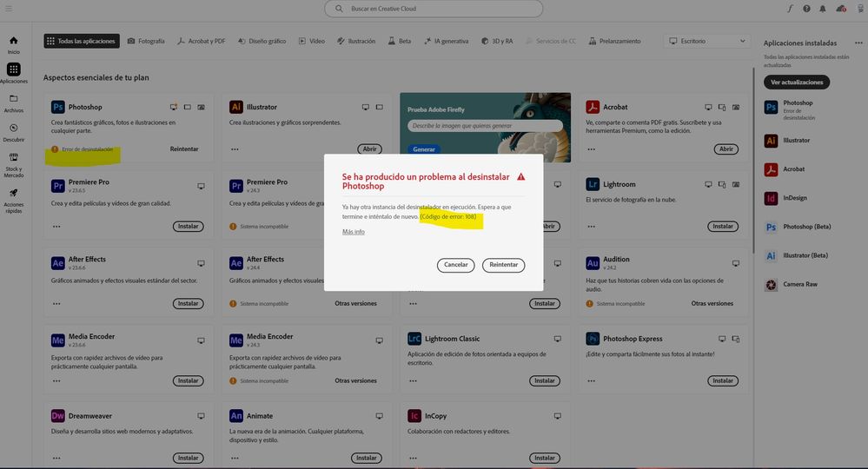This screenshot has height=469, width=868.
Task: Click the Audition app icon
Action: pyautogui.click(x=593, y=263)
